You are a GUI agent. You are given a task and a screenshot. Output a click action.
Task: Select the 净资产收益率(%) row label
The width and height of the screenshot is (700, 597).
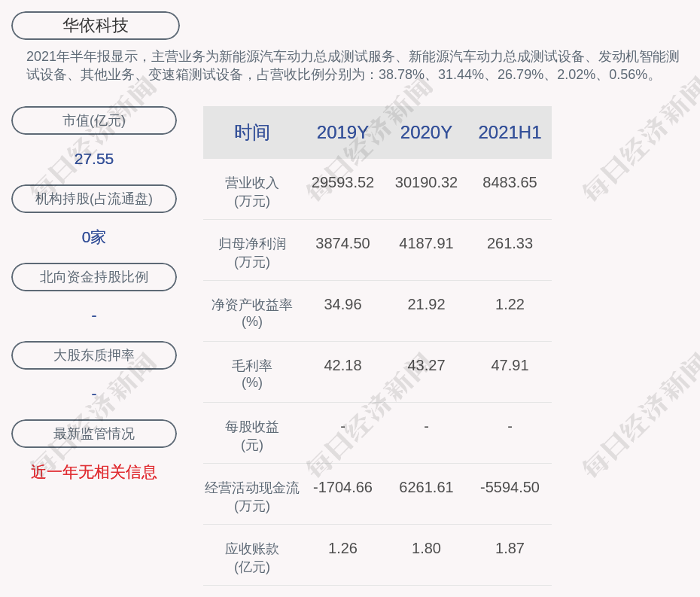(252, 313)
